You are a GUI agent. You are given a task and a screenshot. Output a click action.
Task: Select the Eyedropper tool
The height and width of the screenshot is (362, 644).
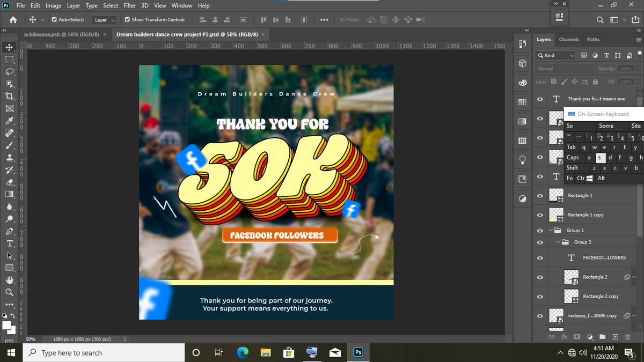tap(10, 121)
